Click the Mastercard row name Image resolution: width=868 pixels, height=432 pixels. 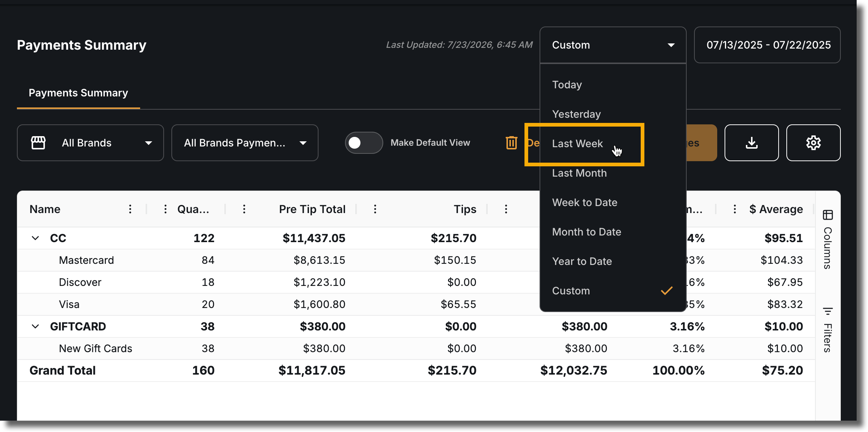pos(86,260)
